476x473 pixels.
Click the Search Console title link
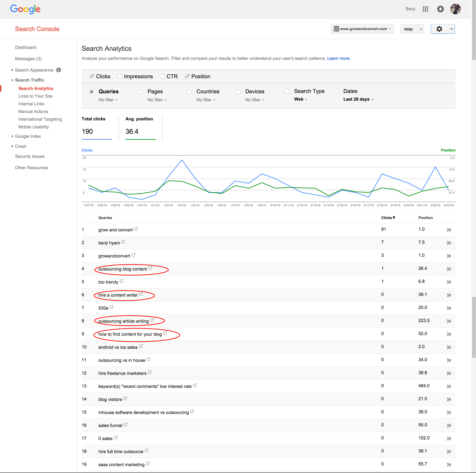tap(37, 29)
